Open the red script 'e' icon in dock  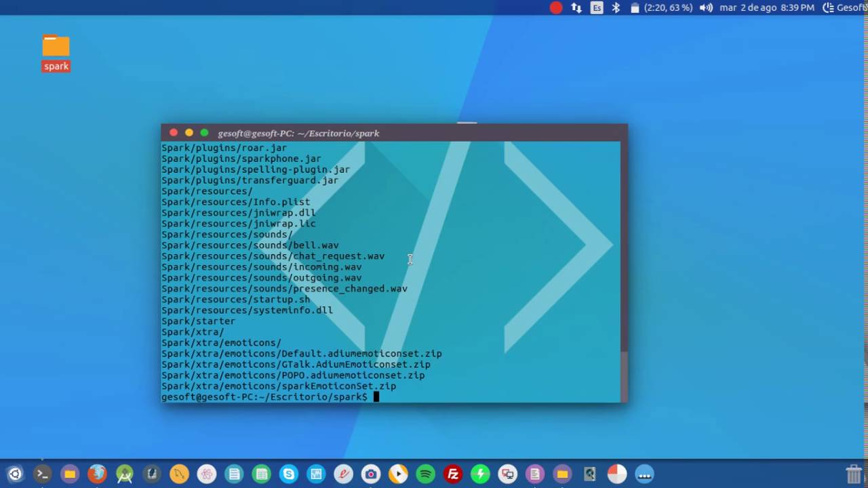point(343,474)
